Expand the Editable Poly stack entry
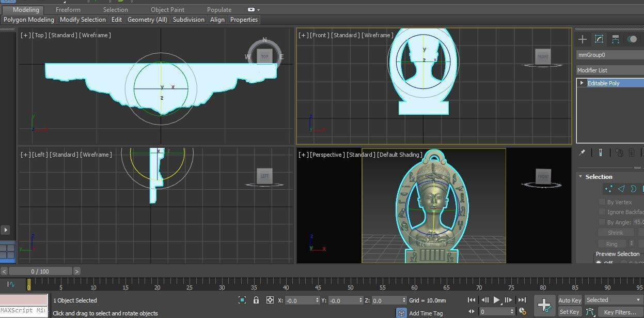644x318 pixels. (x=582, y=83)
